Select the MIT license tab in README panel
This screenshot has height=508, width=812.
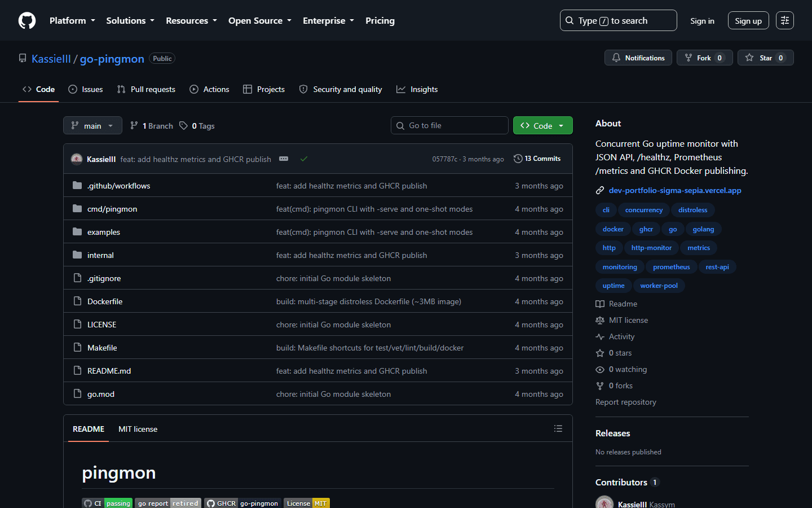coord(138,429)
